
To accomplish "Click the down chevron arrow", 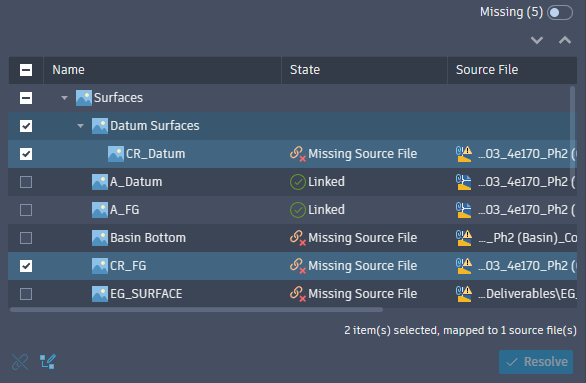I will [537, 40].
